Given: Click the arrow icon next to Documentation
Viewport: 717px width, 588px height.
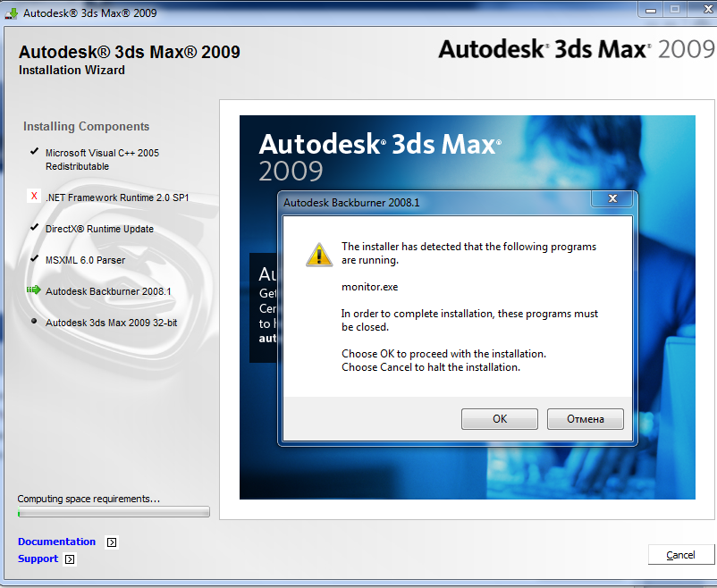Looking at the screenshot, I should click(112, 542).
